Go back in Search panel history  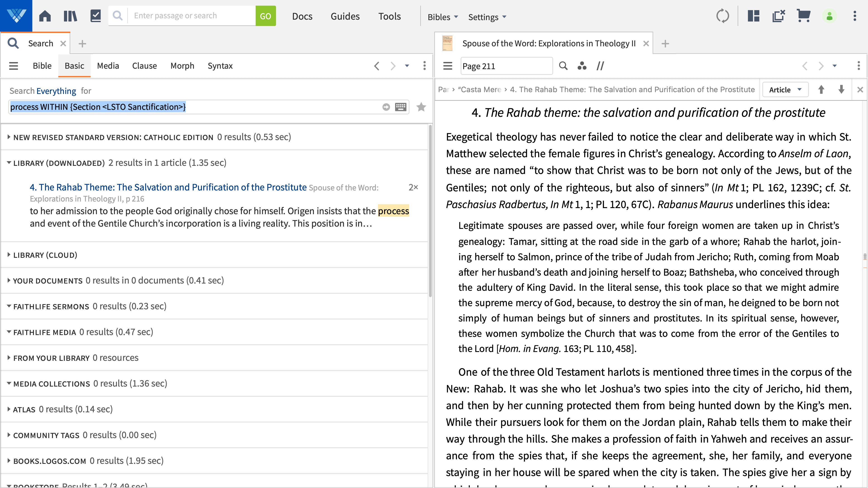[377, 66]
